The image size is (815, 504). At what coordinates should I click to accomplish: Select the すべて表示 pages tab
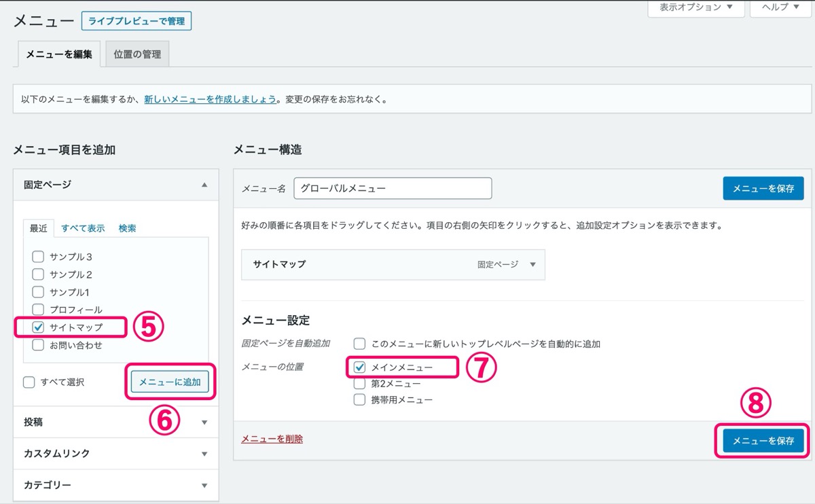83,228
